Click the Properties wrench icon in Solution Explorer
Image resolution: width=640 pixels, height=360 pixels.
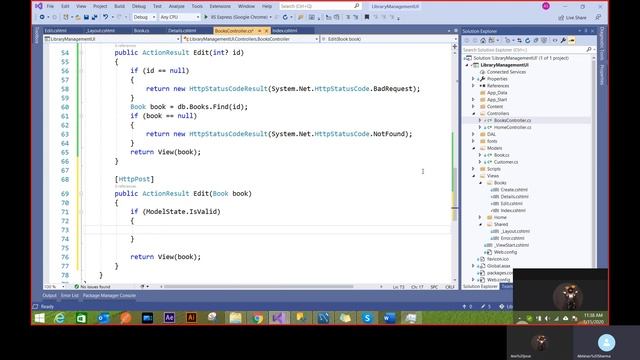563,40
